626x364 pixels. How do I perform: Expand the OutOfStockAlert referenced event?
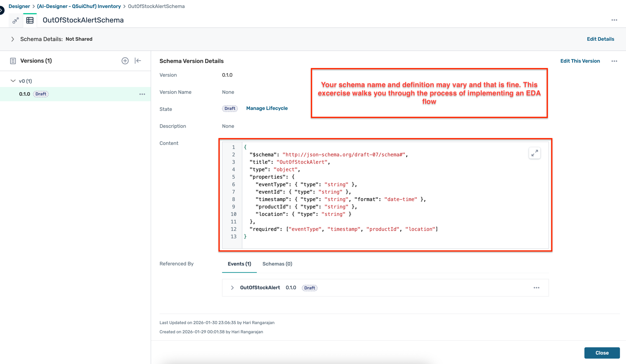coord(232,288)
